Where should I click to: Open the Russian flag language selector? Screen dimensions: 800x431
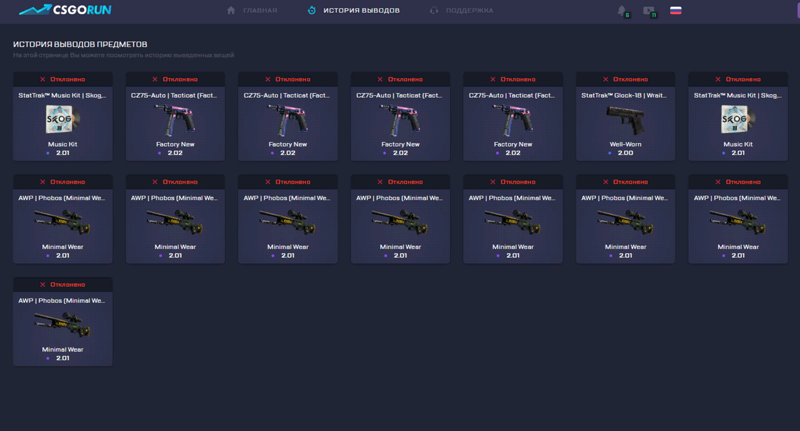tap(676, 11)
